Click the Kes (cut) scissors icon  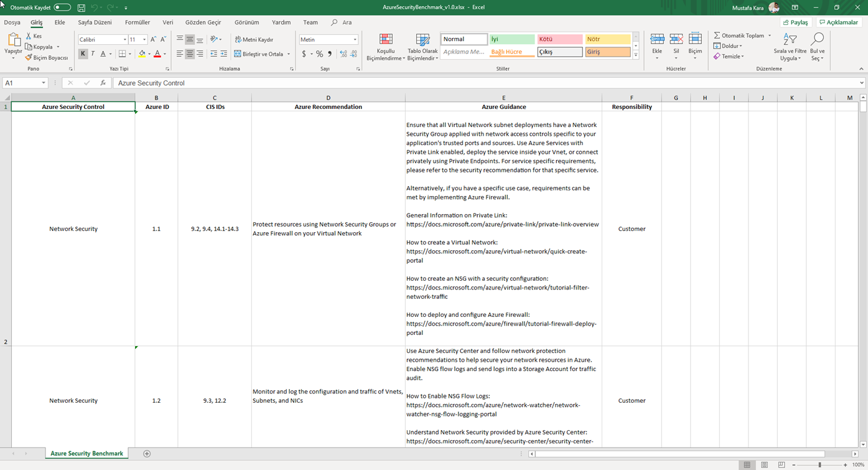[x=29, y=36]
